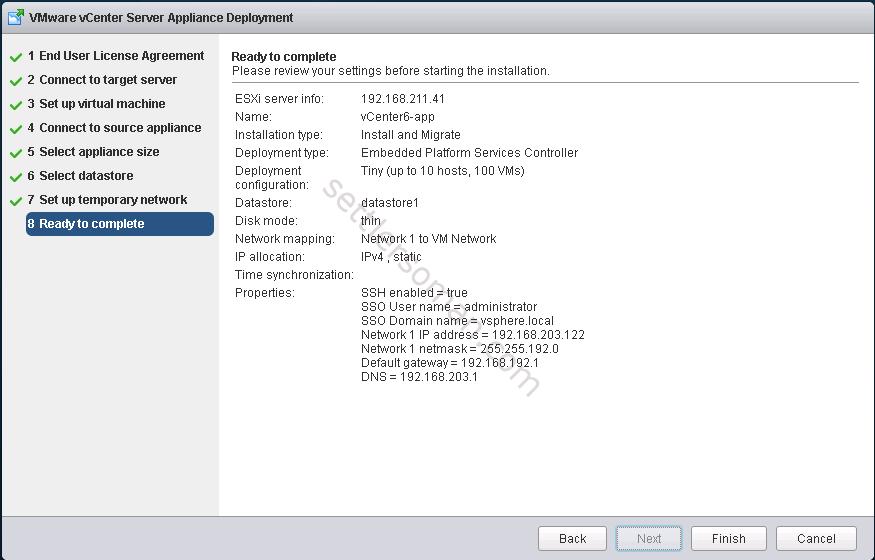875x560 pixels.
Task: Click Default gateway = 192.168.192.1 property
Action: coord(450,363)
